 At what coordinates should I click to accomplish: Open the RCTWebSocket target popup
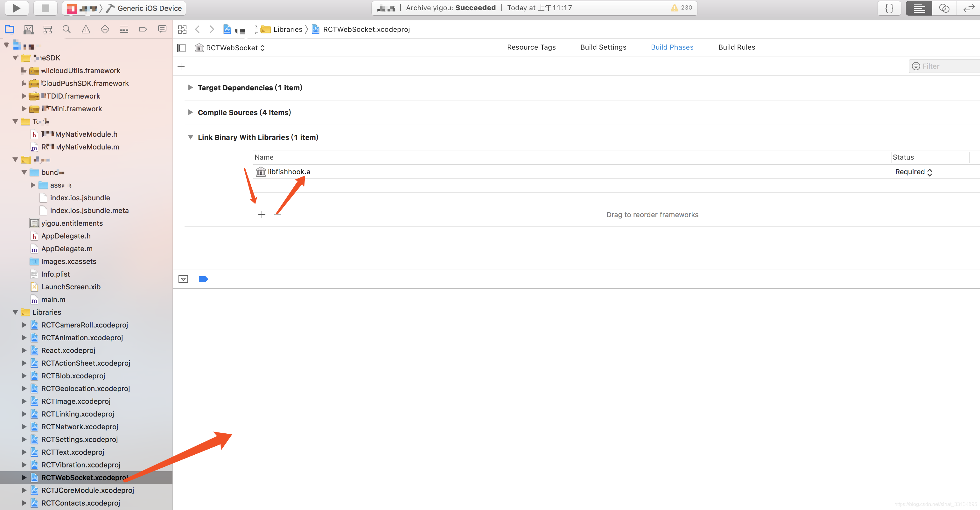point(230,48)
